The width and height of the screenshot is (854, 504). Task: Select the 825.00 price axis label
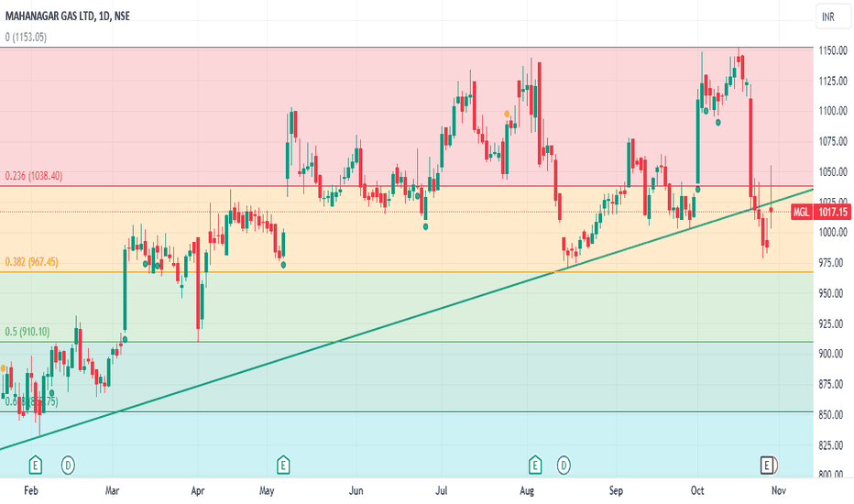(x=833, y=445)
